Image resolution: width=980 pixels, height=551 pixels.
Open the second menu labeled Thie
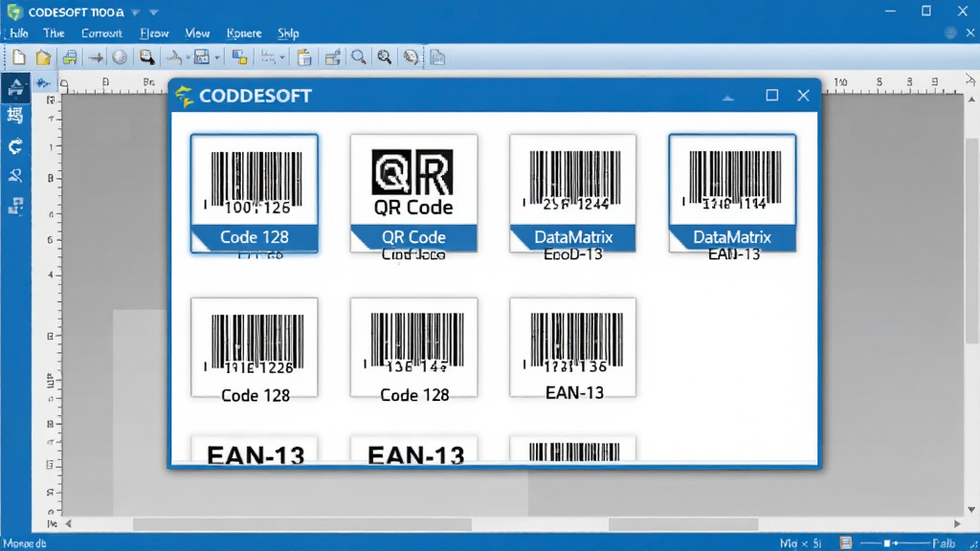(54, 33)
